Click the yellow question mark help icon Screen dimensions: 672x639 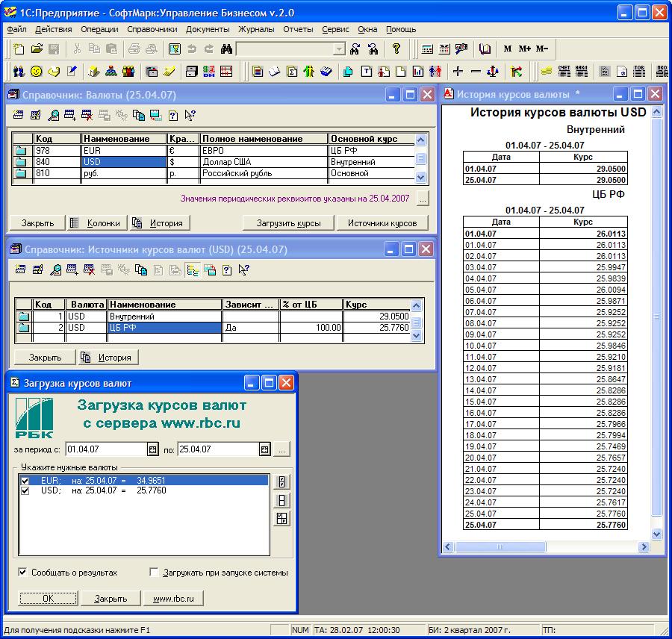click(x=396, y=49)
